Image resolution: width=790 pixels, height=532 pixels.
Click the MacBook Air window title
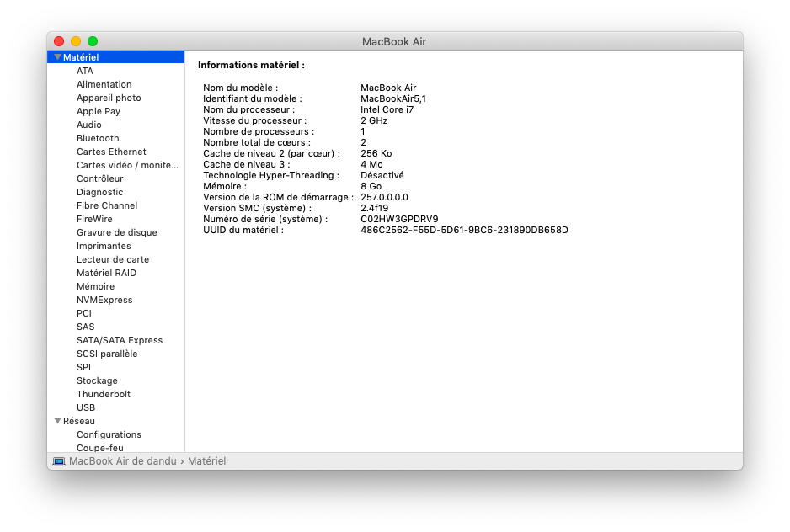tap(394, 42)
